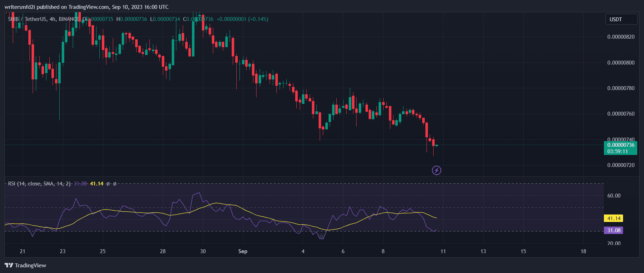Image resolution: width=644 pixels, height=273 pixels.
Task: Select the RSI (14, close, SMA, 14, 2) legend
Action: coord(39,184)
